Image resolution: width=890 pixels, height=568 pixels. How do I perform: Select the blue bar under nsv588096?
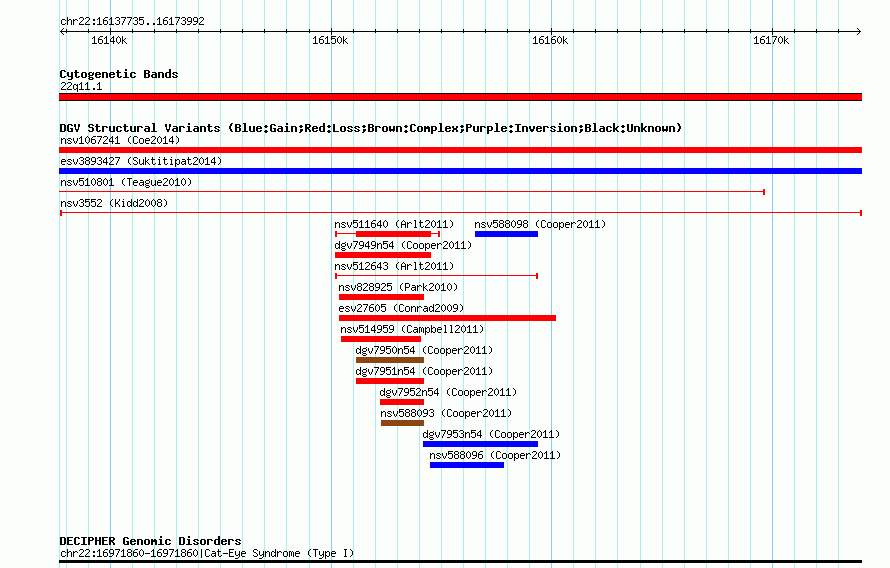point(467,465)
